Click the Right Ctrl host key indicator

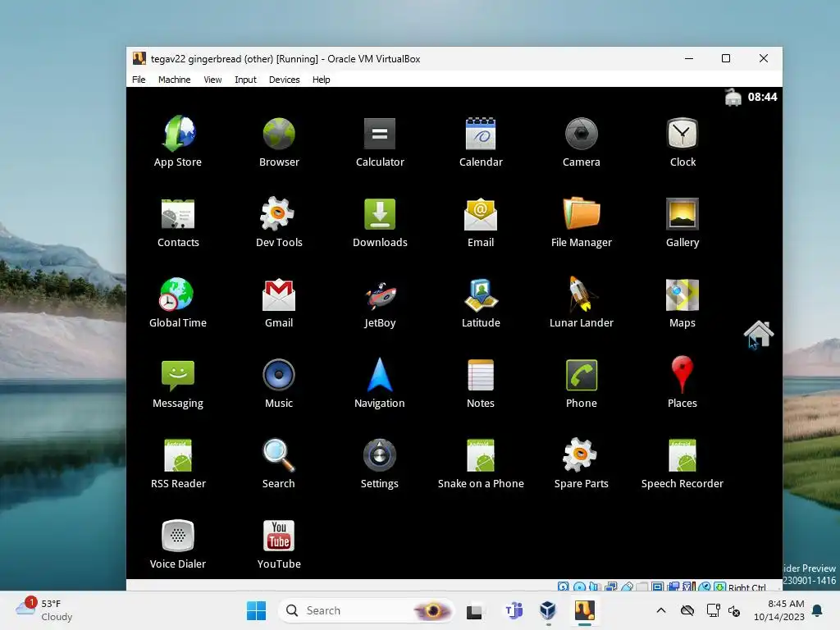tap(746, 587)
